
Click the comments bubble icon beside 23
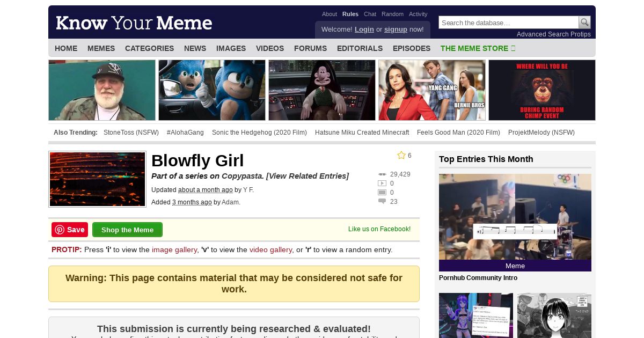pos(382,202)
